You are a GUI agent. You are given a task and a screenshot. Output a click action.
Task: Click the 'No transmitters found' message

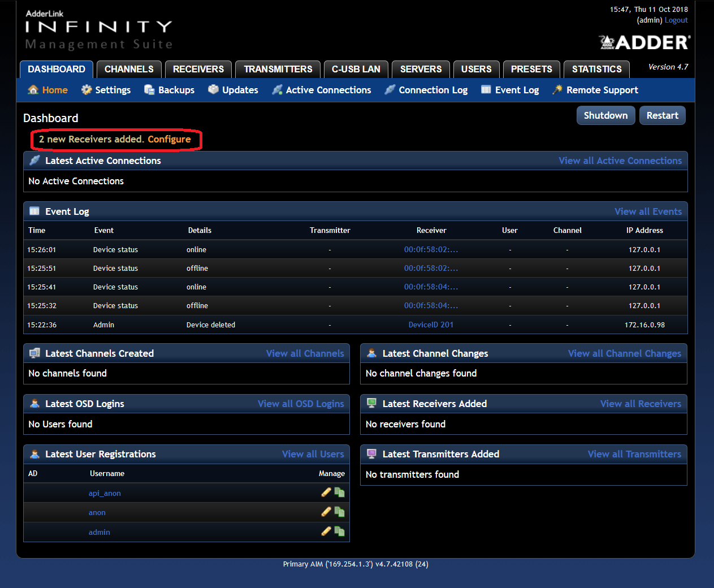(412, 474)
